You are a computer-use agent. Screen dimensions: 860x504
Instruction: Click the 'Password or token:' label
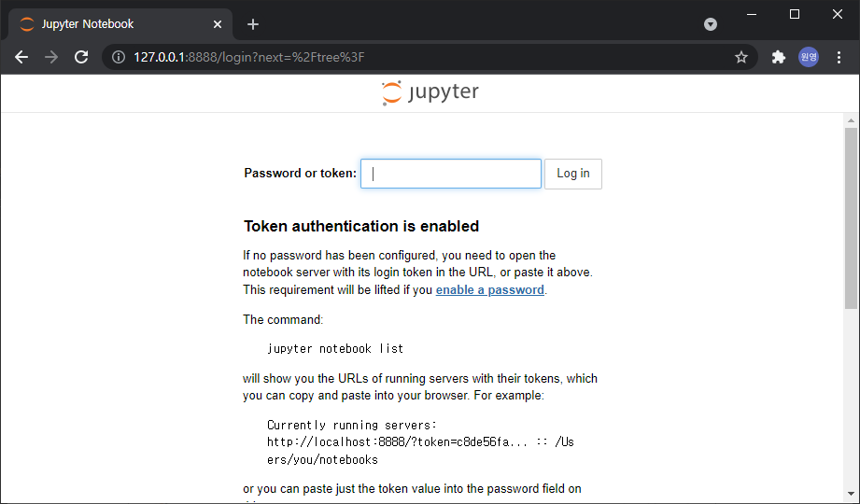point(300,174)
